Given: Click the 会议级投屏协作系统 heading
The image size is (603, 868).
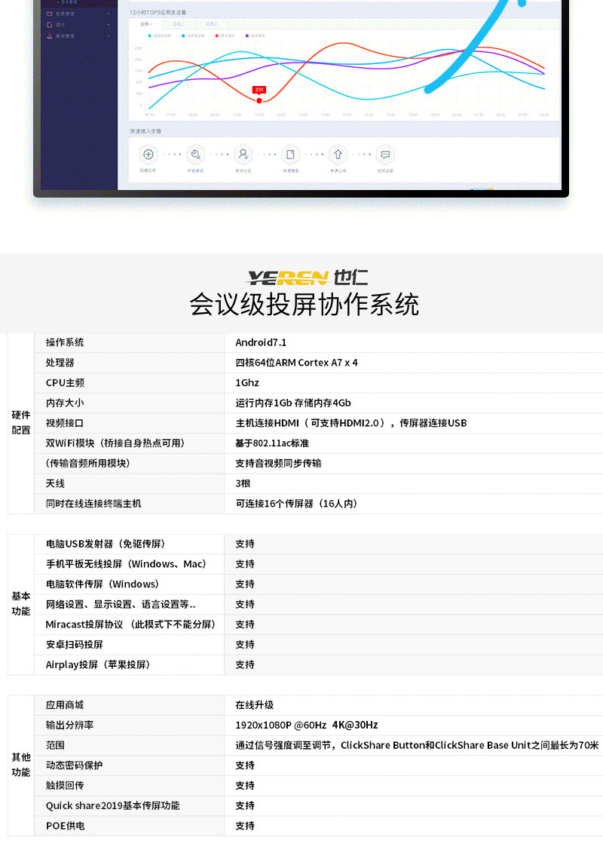Looking at the screenshot, I should (x=304, y=305).
